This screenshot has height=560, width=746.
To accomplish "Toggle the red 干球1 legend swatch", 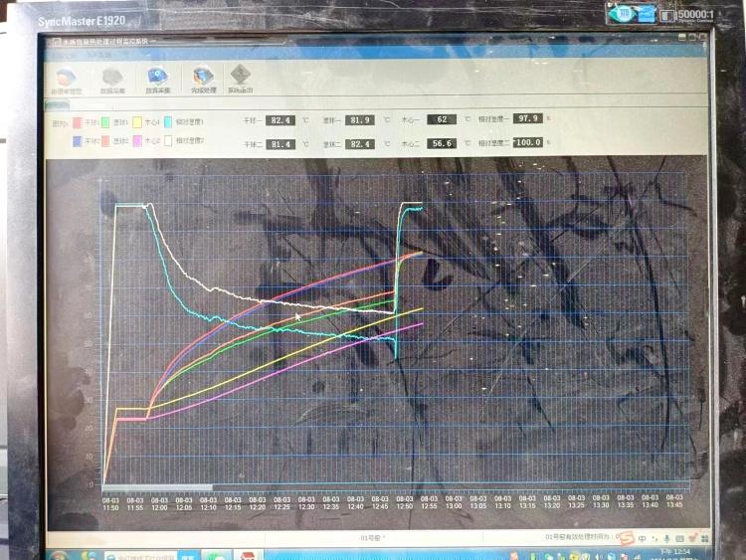I will tap(76, 122).
